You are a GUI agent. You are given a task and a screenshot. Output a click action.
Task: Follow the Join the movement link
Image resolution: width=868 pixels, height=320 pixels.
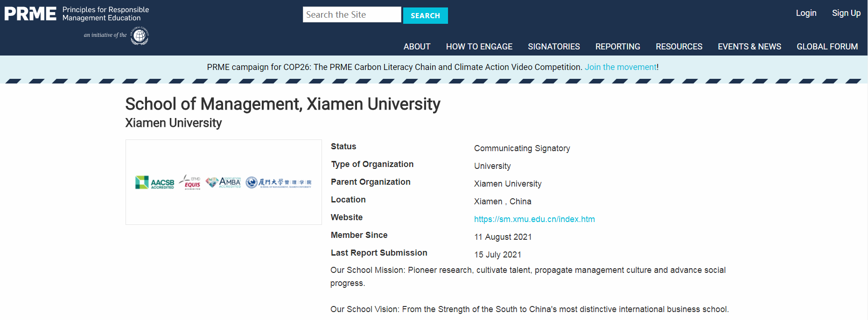pos(620,67)
